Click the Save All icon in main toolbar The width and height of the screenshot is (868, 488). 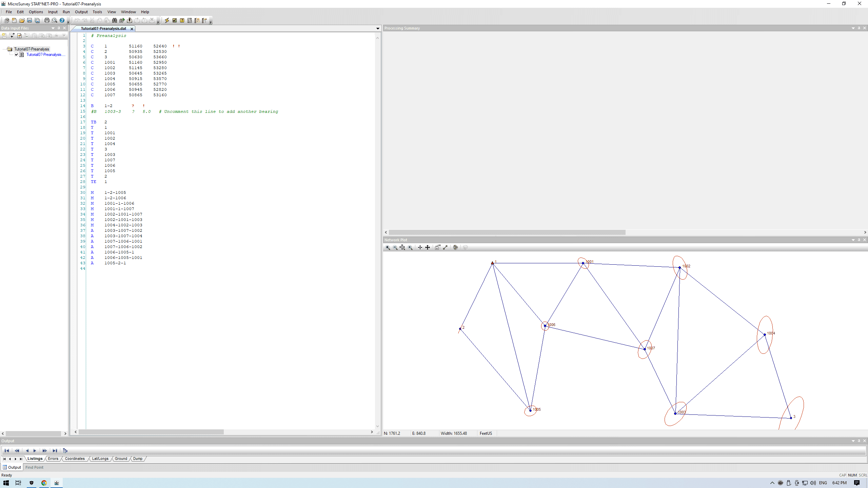[x=37, y=20]
